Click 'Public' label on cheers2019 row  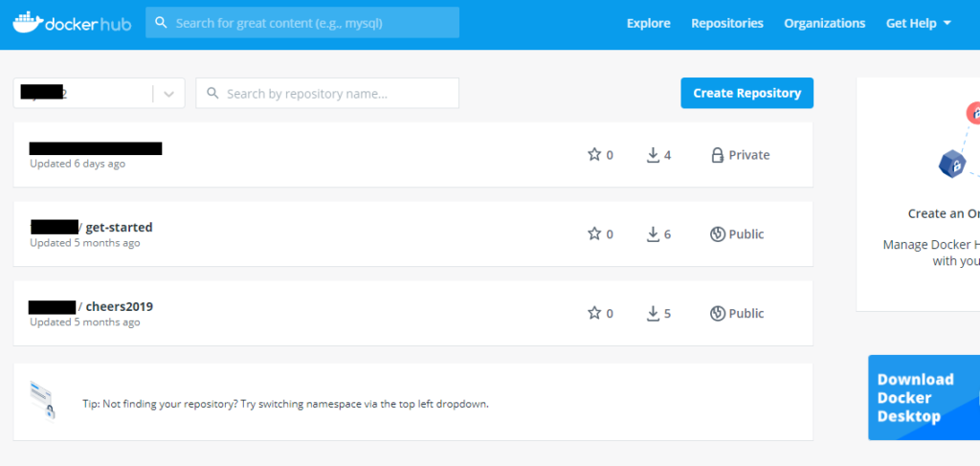click(x=746, y=314)
